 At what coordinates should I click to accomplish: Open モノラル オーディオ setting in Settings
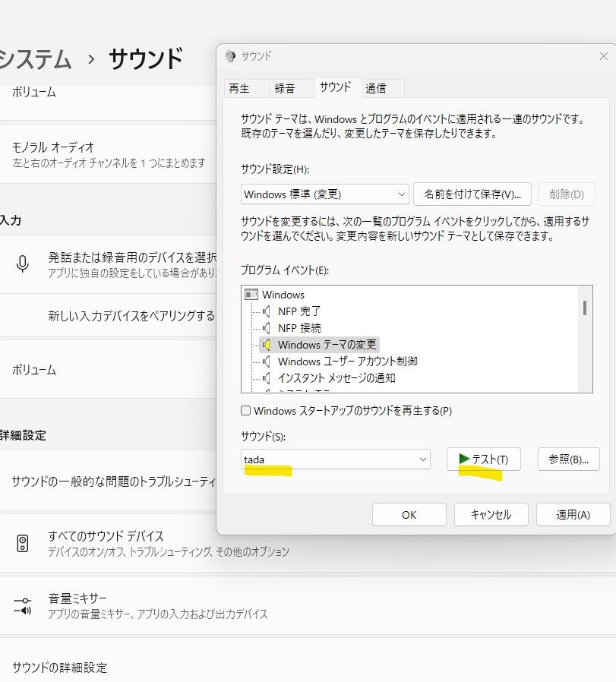click(108, 154)
